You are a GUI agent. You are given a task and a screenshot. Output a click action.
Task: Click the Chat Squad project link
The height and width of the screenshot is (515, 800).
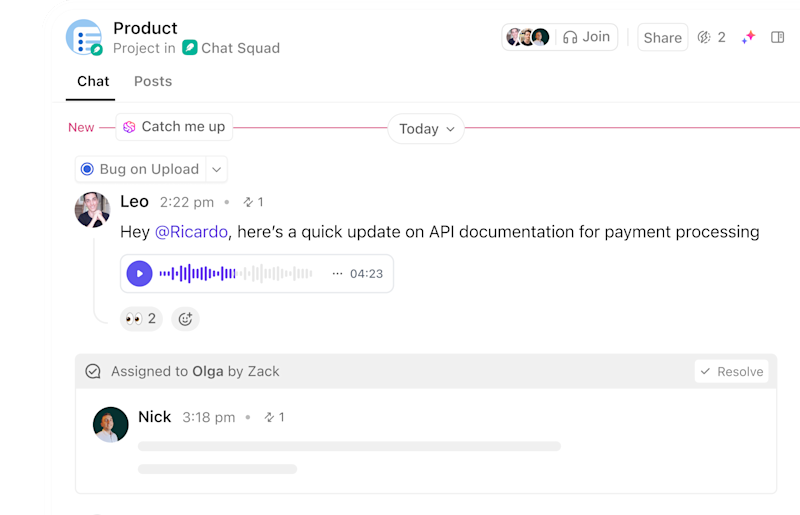[240, 48]
